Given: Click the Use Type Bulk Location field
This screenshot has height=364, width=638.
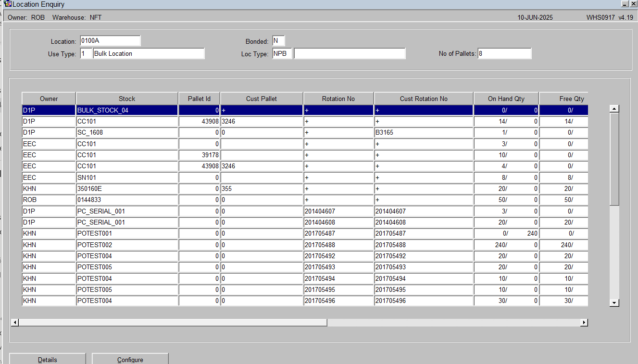Looking at the screenshot, I should 149,53.
